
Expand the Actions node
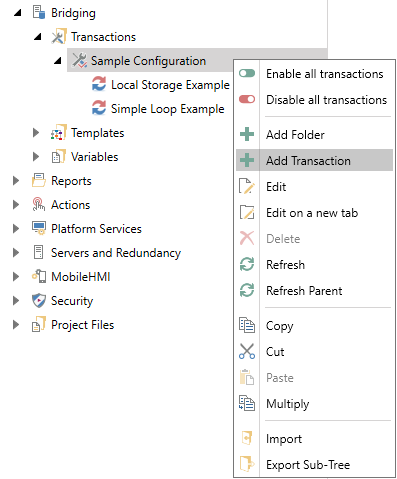tap(16, 205)
